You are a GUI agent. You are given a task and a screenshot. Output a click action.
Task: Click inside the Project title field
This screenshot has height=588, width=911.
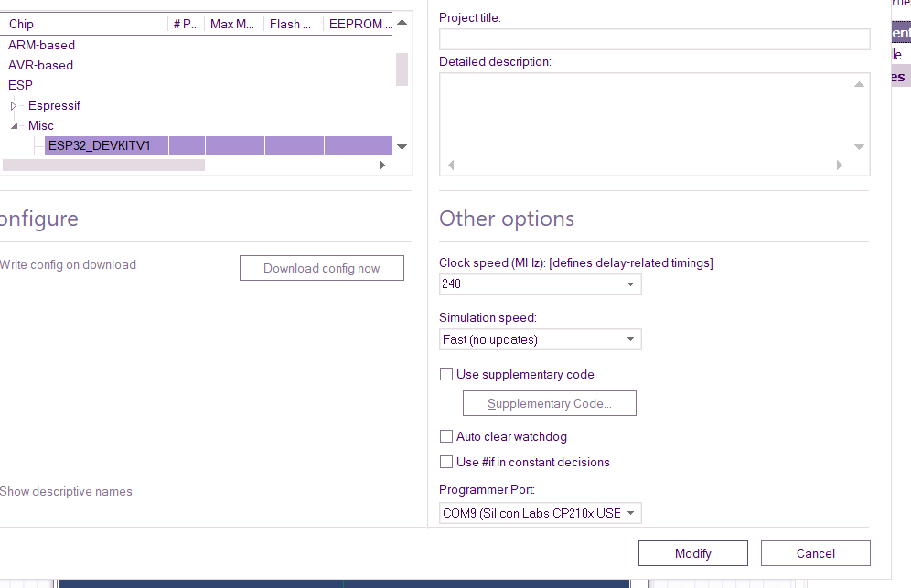[654, 39]
